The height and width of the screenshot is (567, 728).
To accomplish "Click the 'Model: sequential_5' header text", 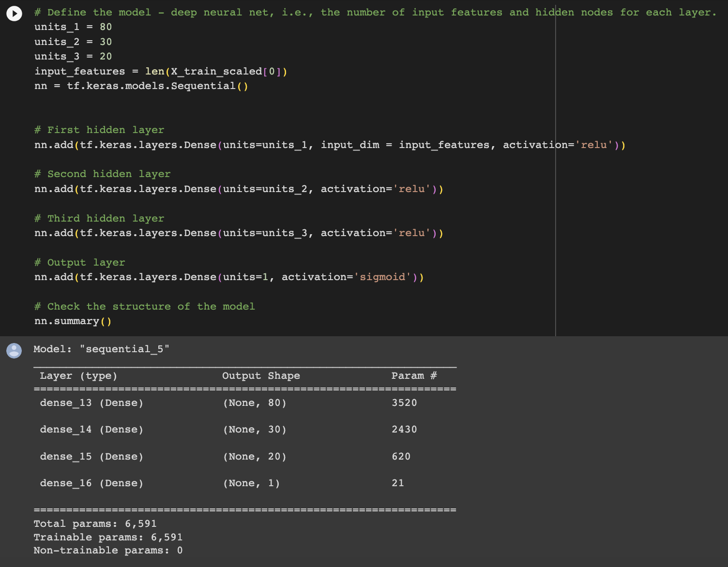I will [101, 349].
